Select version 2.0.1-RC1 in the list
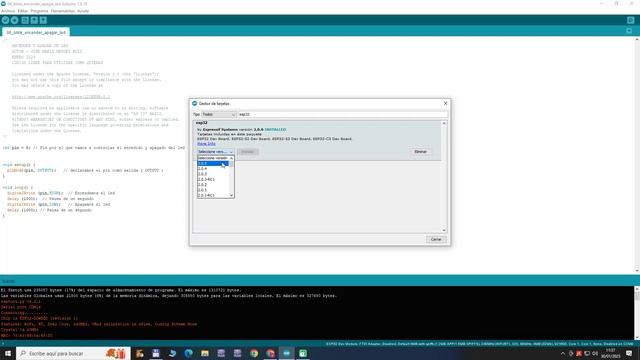The image size is (640, 360). [213, 195]
